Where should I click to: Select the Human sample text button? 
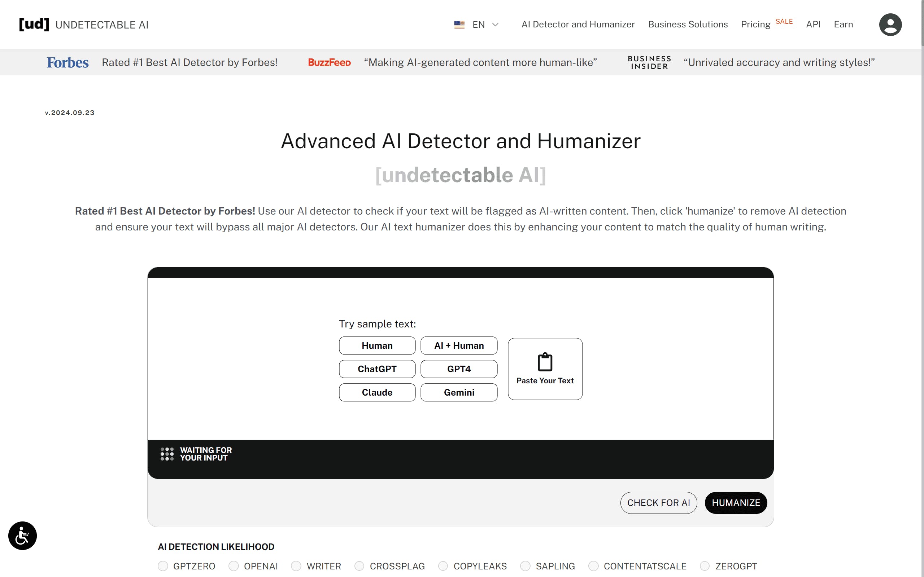point(377,346)
